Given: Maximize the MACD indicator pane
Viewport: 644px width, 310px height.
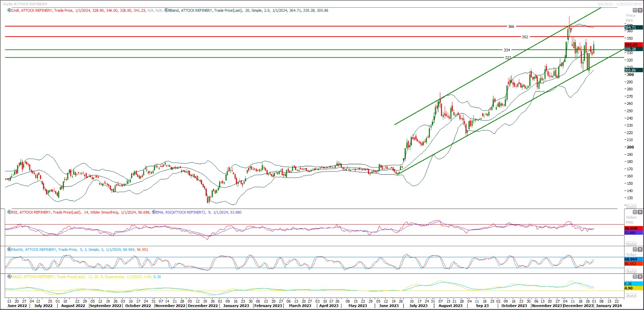Looking at the screenshot, I should click(635, 277).
